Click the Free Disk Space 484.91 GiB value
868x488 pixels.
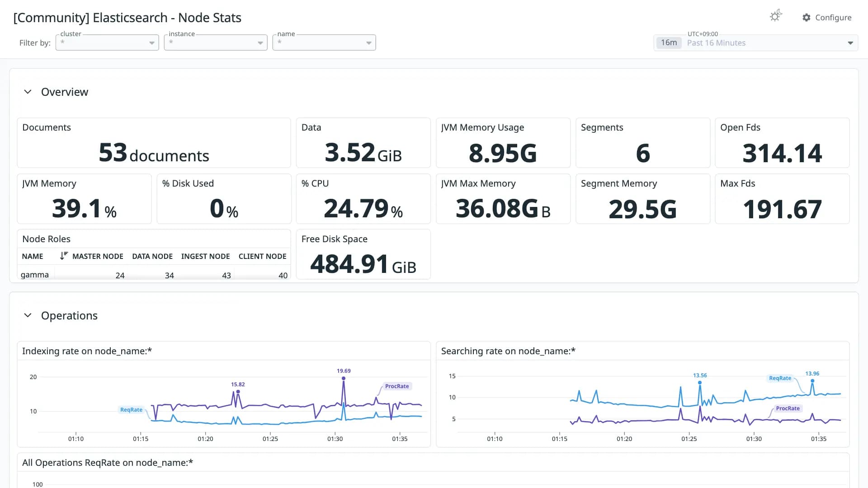click(x=363, y=264)
